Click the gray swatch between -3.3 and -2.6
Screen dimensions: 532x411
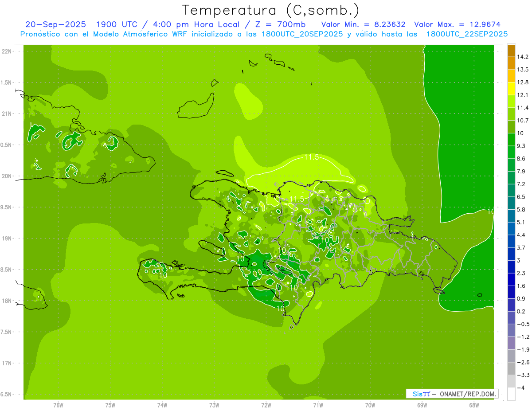[x=511, y=368]
